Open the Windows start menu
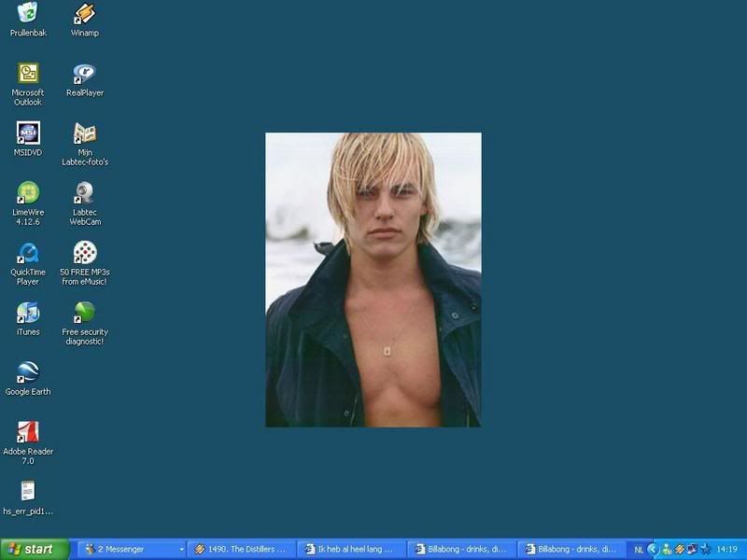The width and height of the screenshot is (747, 560). coord(35,550)
